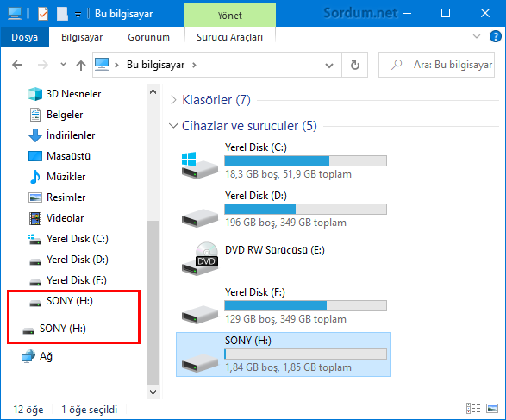Open Videolar in navigation pane
The image size is (506, 420).
[65, 218]
